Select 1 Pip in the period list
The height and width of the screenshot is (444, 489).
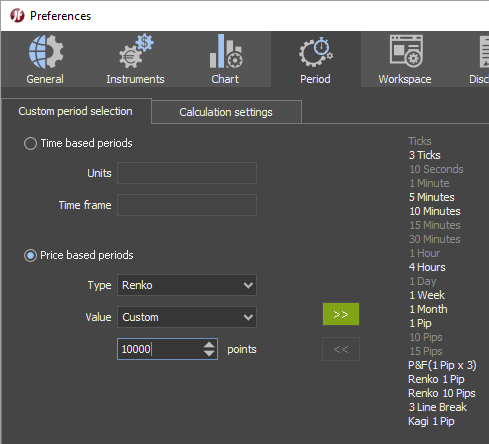coord(420,323)
